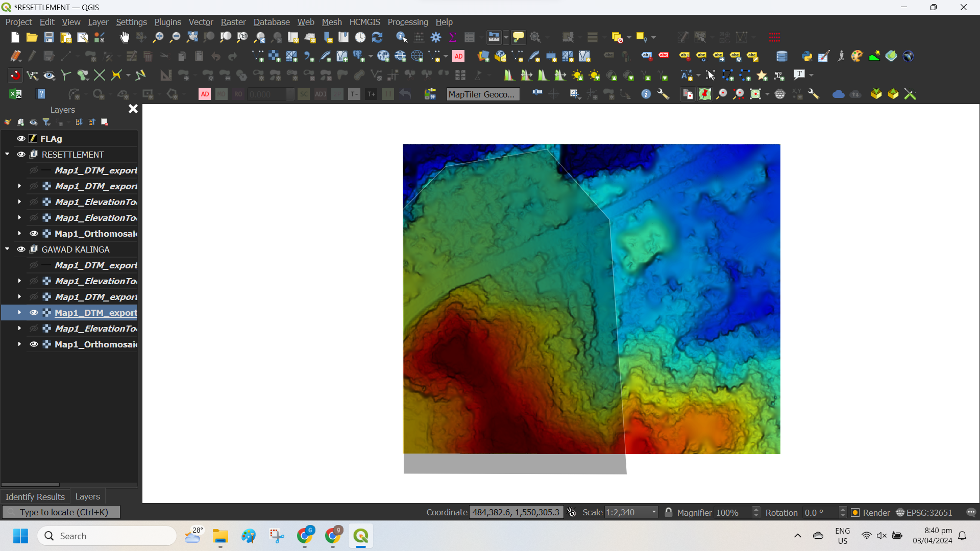Viewport: 980px width, 551px height.
Task: Open the Scale dropdown
Action: pyautogui.click(x=654, y=512)
